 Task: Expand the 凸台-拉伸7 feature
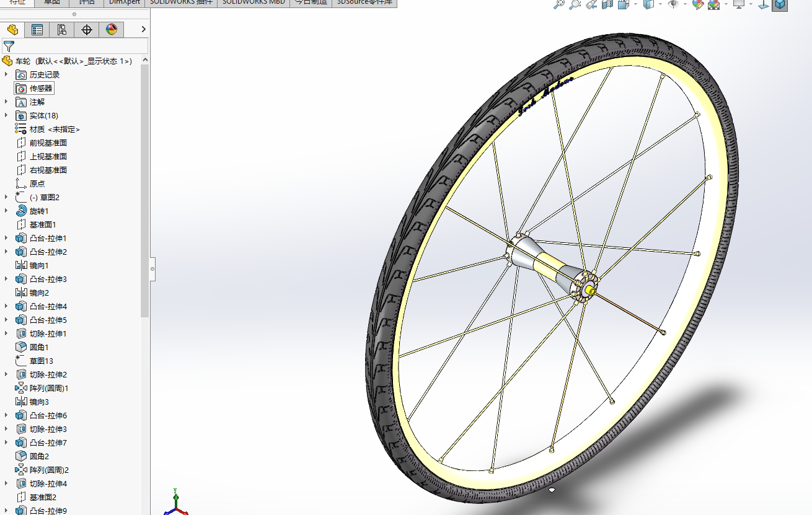click(x=7, y=443)
